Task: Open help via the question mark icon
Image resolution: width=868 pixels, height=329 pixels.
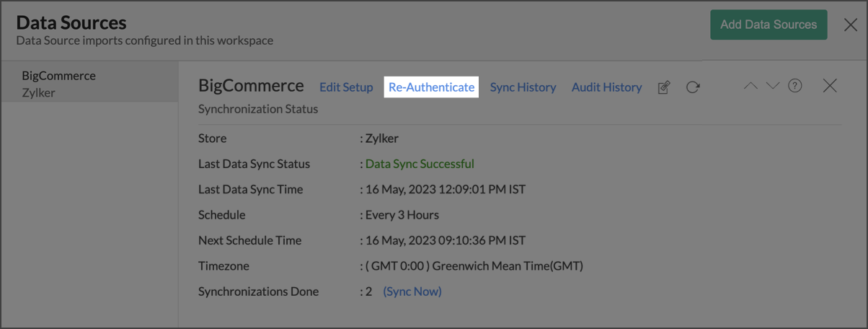Action: click(795, 86)
